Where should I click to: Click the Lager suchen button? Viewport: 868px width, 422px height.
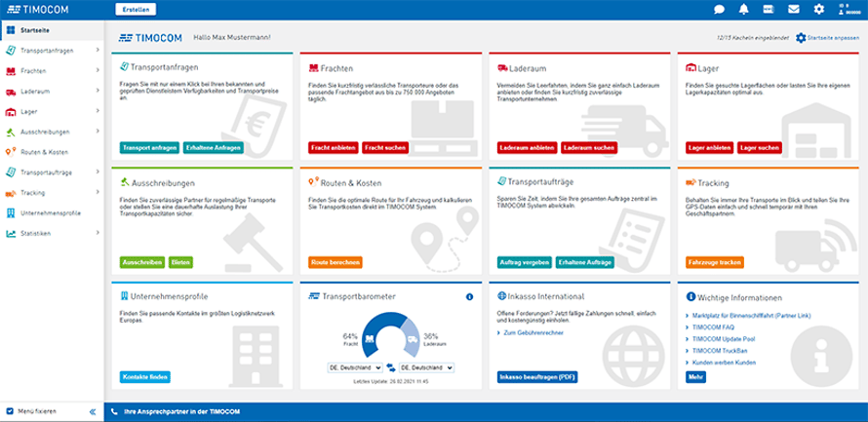tap(760, 148)
